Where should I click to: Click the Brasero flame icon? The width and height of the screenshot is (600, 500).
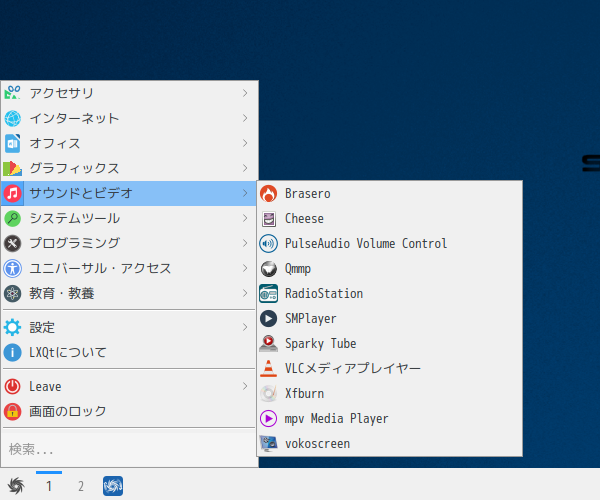pyautogui.click(x=269, y=194)
